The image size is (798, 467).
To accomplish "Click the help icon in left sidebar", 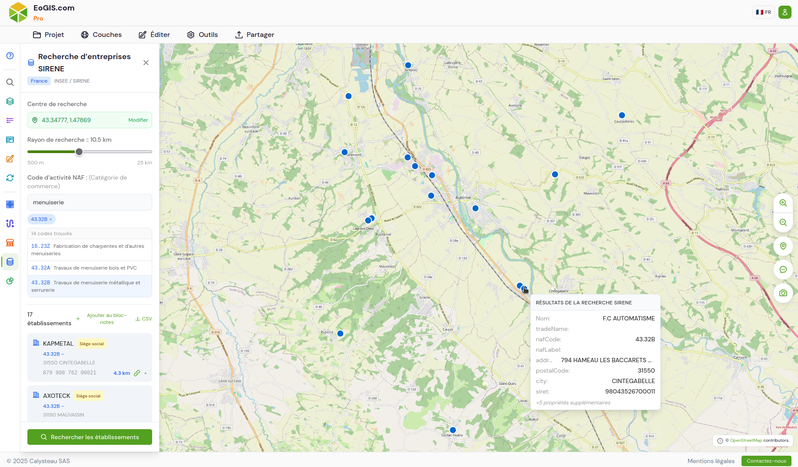I will tap(10, 56).
